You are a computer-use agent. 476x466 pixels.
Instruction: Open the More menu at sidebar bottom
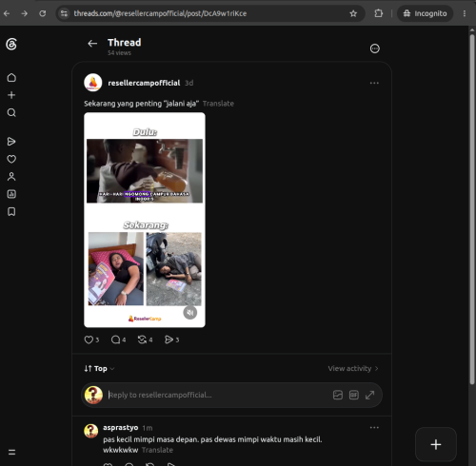[11, 452]
